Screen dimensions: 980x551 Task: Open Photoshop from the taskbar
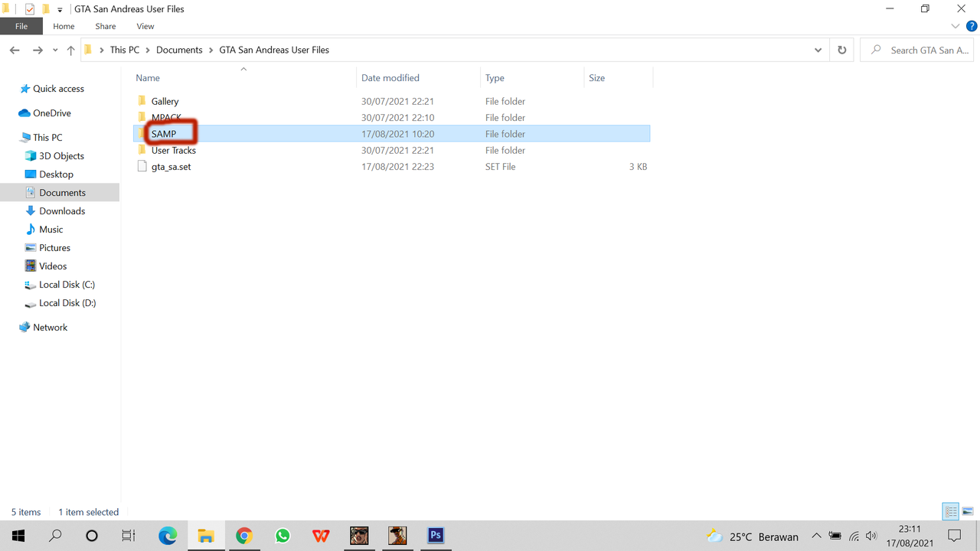tap(436, 536)
